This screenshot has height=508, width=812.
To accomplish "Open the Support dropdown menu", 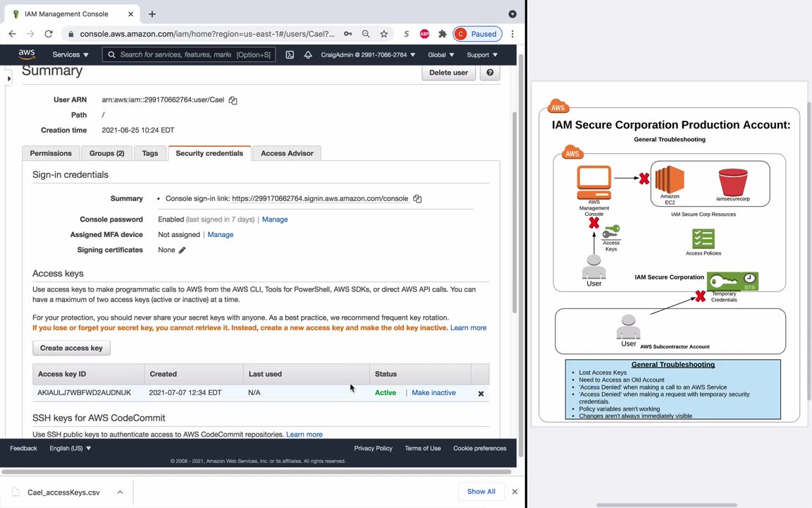I will point(482,54).
